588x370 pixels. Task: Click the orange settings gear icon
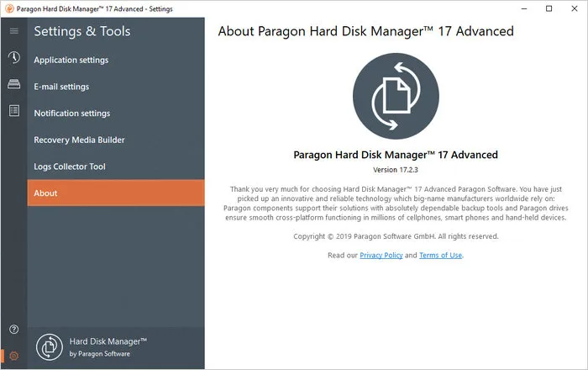(14, 356)
